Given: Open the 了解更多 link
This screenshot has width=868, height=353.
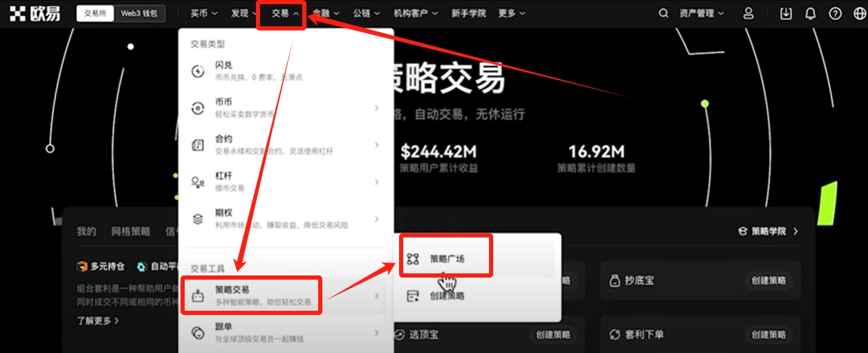Looking at the screenshot, I should point(98,320).
